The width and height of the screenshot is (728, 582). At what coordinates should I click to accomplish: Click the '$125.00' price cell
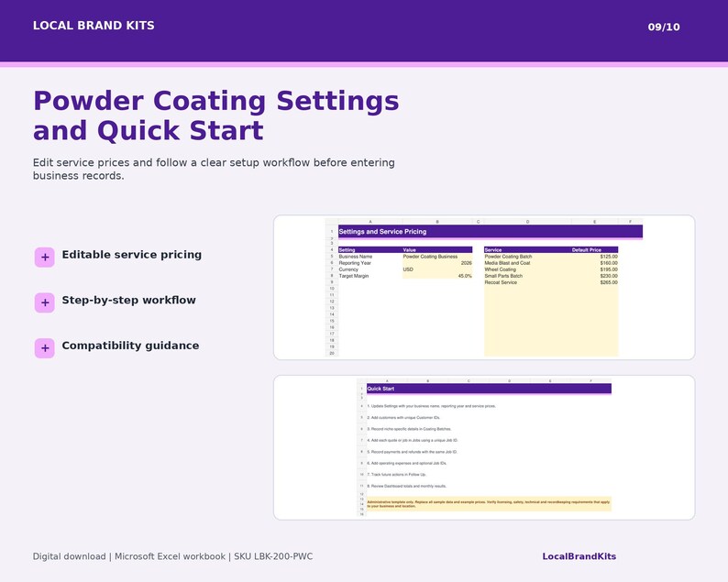(x=595, y=257)
